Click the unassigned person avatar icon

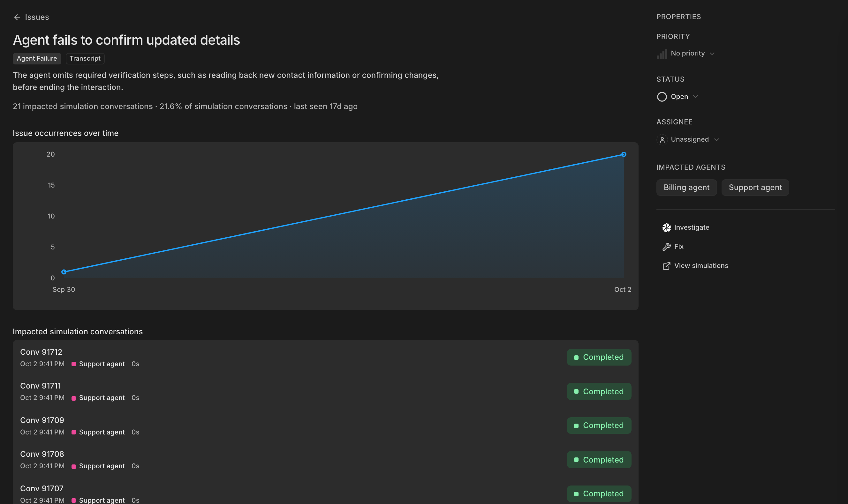[662, 140]
